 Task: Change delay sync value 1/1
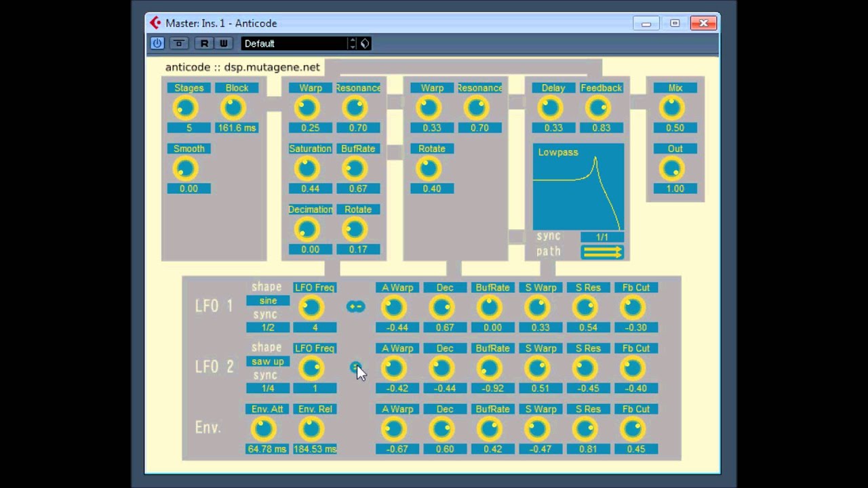(x=602, y=237)
